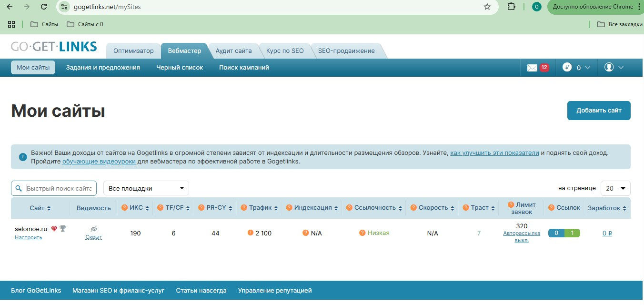
Task: Open the user account avatar icon
Action: [609, 67]
